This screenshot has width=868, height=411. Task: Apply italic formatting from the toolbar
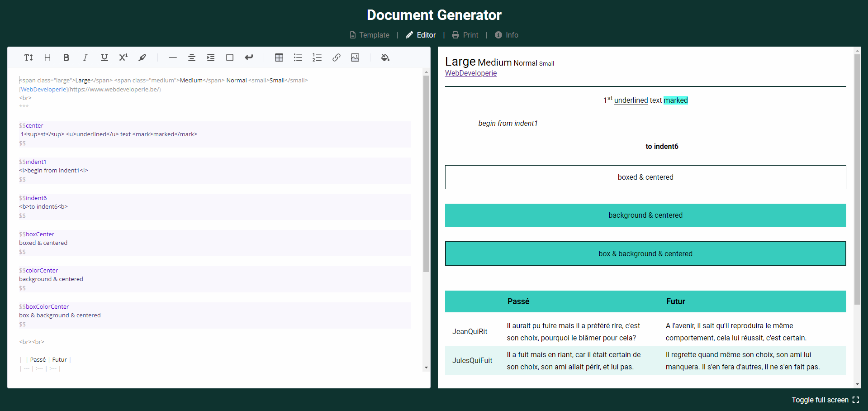click(85, 57)
